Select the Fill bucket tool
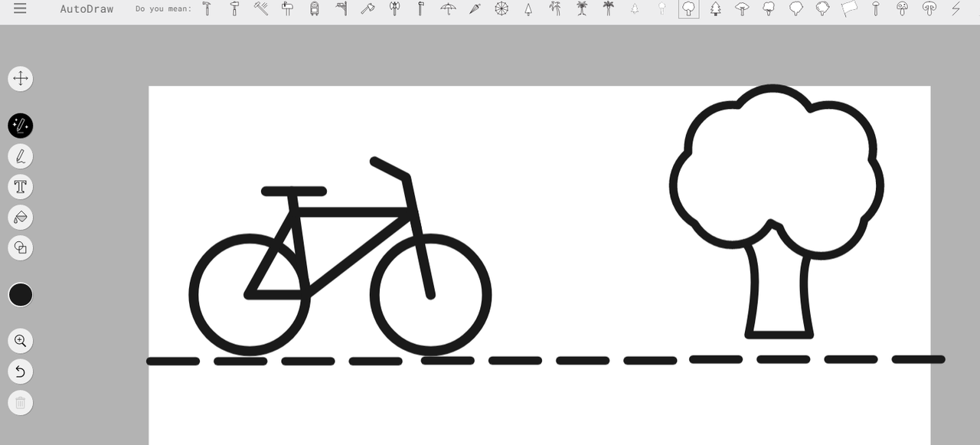The height and width of the screenshot is (445, 980). pyautogui.click(x=21, y=218)
